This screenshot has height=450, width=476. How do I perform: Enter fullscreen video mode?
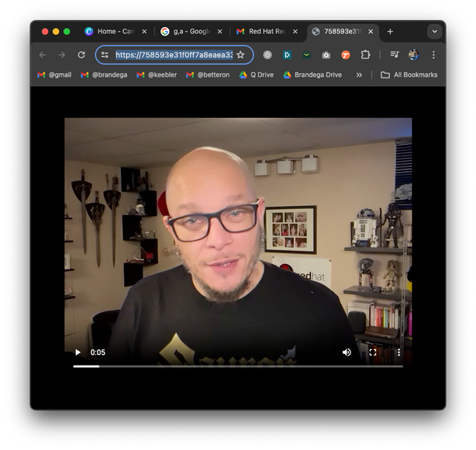[x=373, y=352]
